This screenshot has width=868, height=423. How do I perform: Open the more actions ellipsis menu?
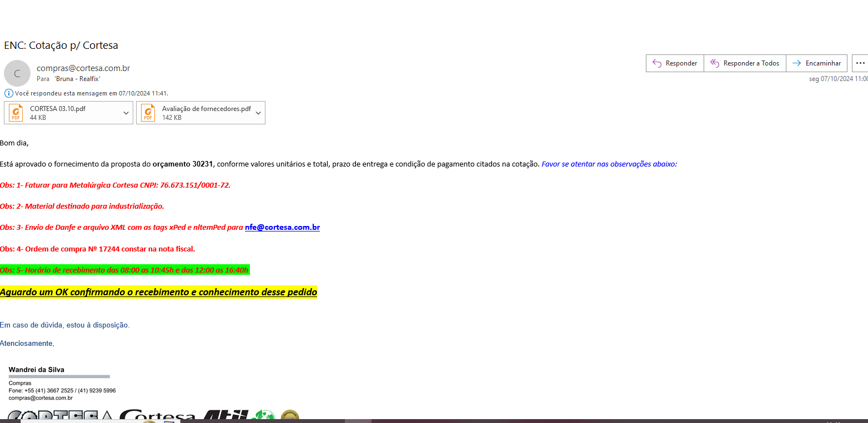[860, 63]
